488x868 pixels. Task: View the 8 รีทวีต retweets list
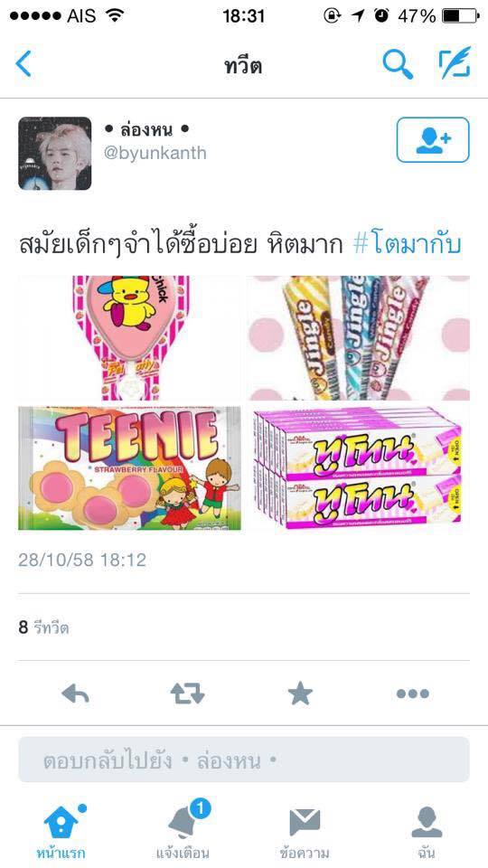coord(43,627)
